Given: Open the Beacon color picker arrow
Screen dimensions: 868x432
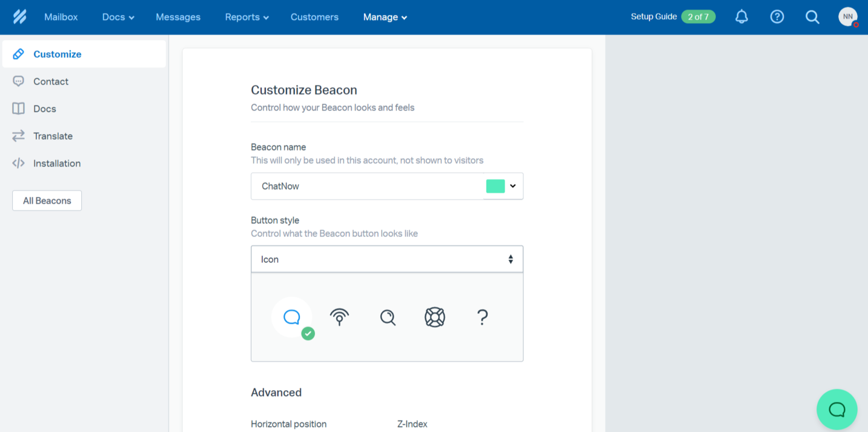Looking at the screenshot, I should click(513, 186).
